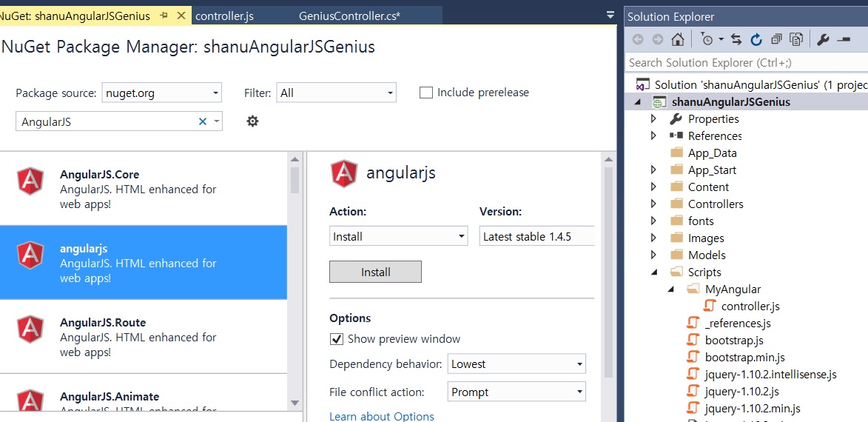Click Forward arrow in Solution Explorer toolbar
Viewport: 868px width, 422px height.
coord(657,39)
